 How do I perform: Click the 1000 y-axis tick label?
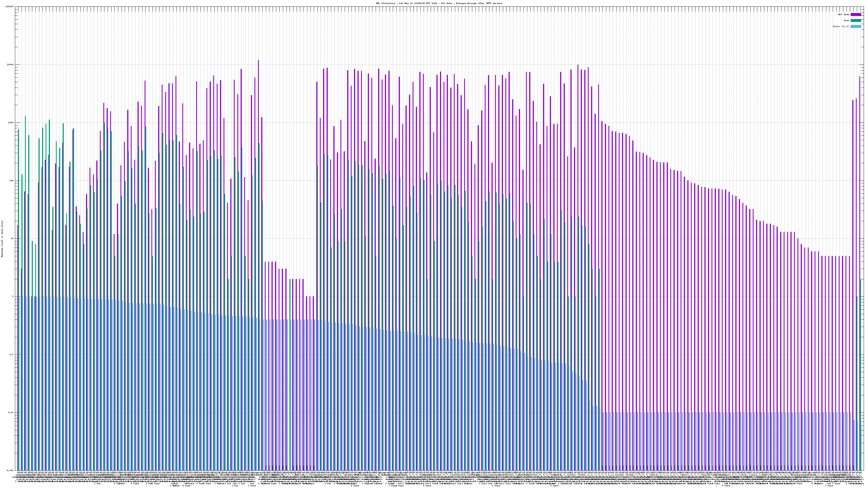point(11,123)
